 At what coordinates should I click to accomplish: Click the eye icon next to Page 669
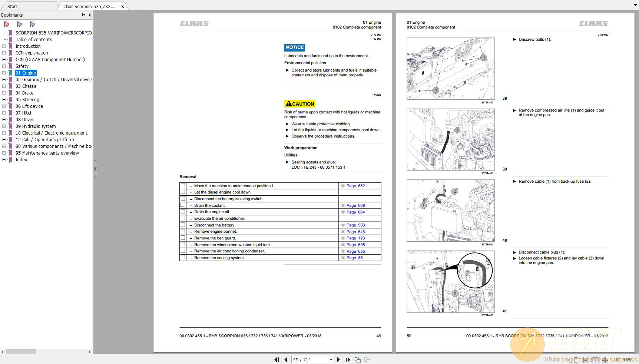click(x=343, y=205)
